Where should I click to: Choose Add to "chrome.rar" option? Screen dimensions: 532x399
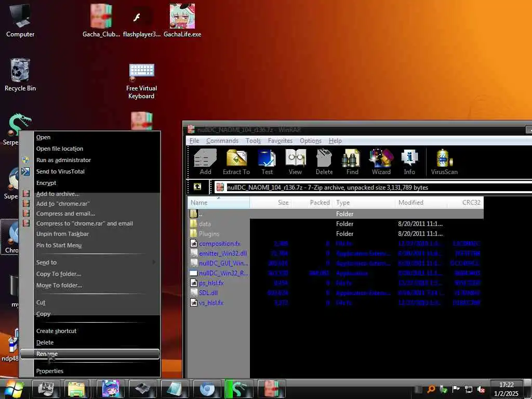pyautogui.click(x=89, y=204)
